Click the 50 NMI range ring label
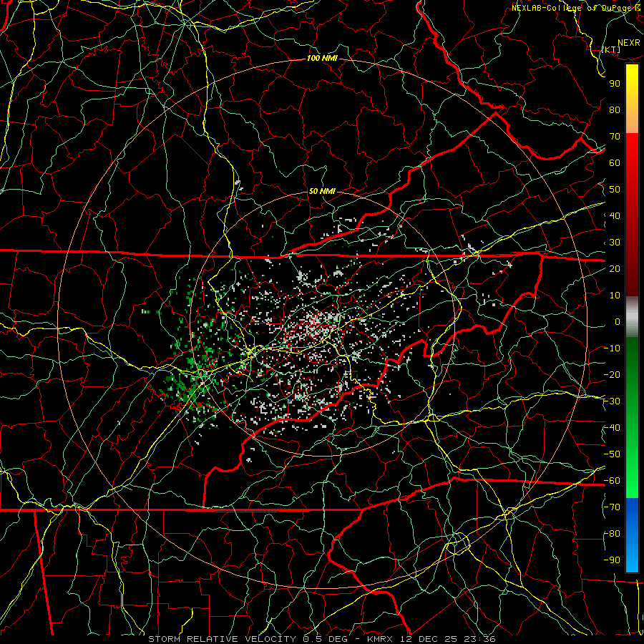 322,191
